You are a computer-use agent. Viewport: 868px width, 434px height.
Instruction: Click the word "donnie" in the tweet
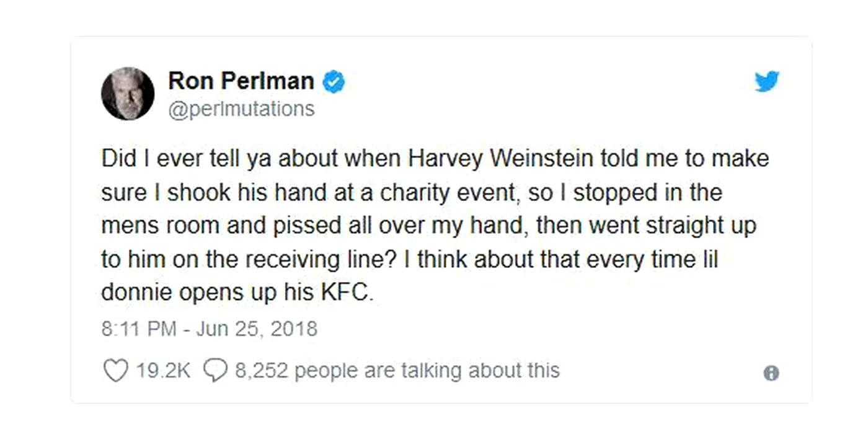136,293
